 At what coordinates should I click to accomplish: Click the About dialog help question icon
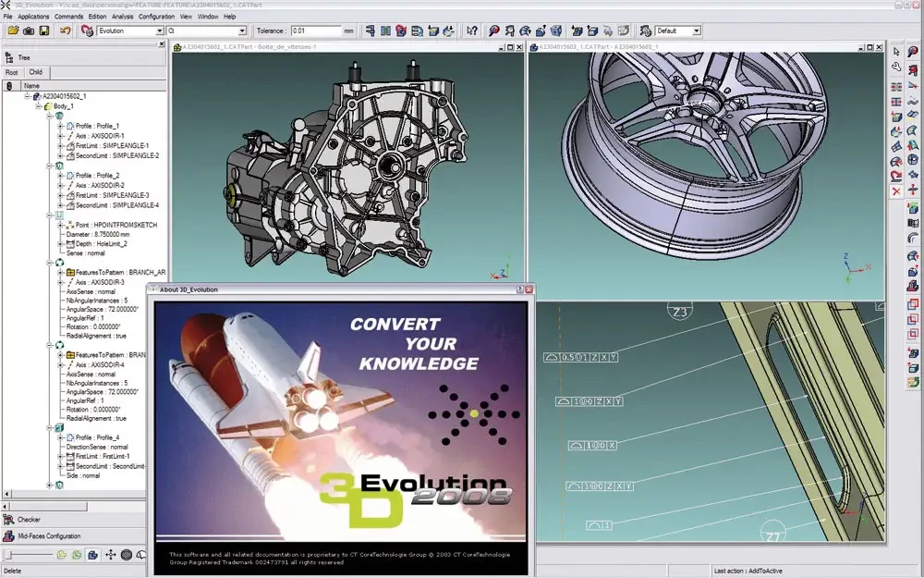point(519,289)
